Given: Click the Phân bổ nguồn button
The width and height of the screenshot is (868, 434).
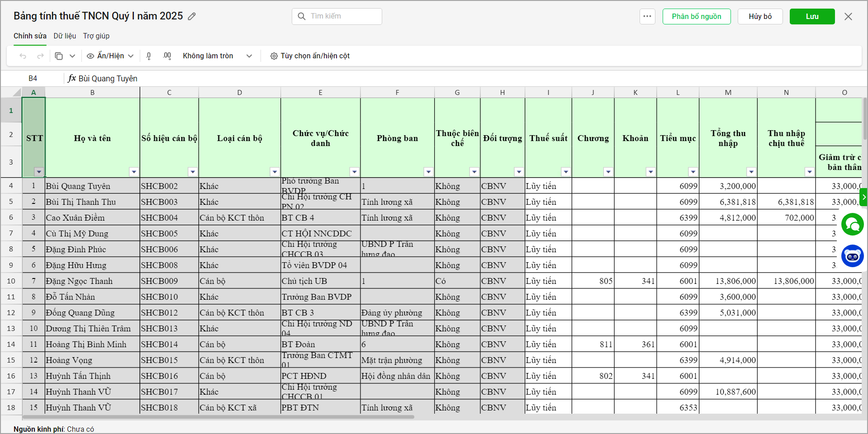Looking at the screenshot, I should [696, 16].
